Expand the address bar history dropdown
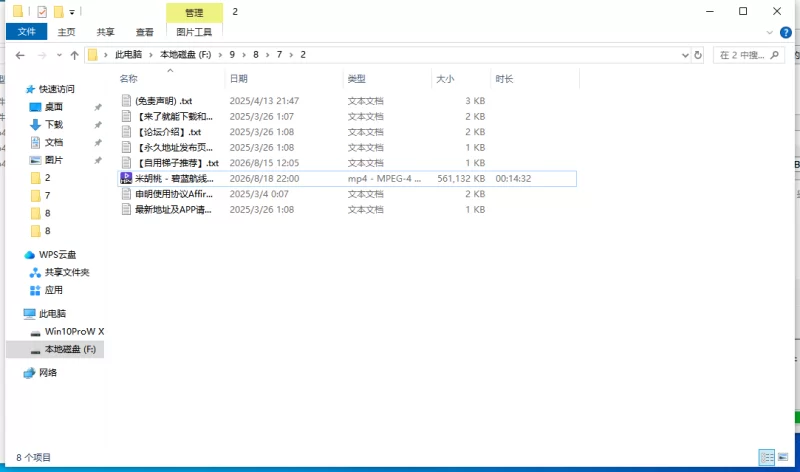This screenshot has width=800, height=472. (x=685, y=55)
